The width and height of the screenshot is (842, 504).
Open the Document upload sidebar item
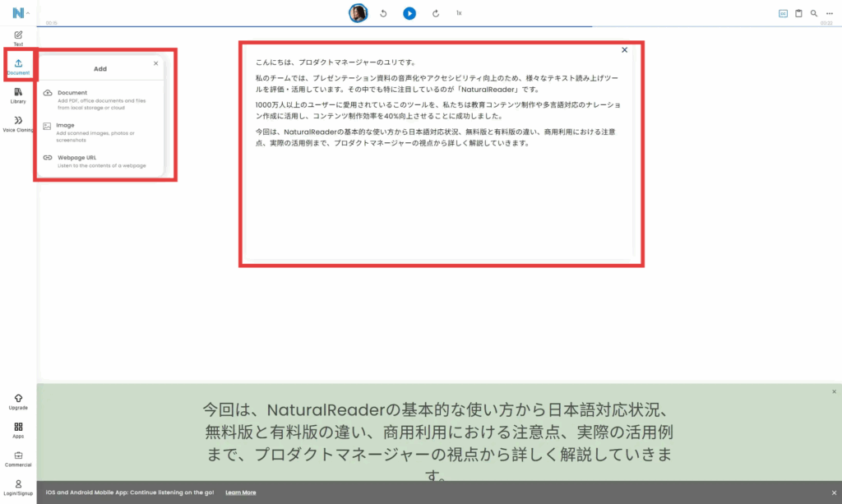pyautogui.click(x=18, y=67)
